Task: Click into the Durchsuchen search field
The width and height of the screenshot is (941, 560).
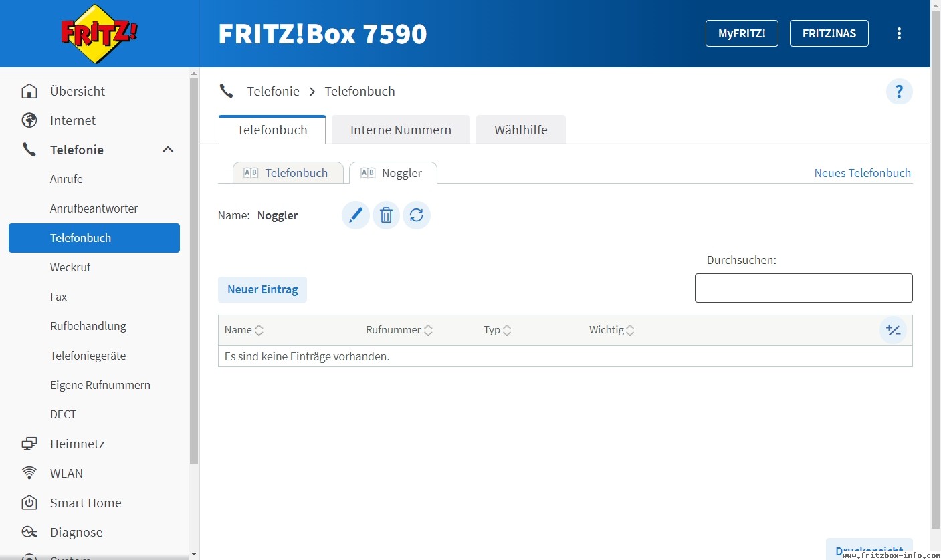Action: click(x=803, y=288)
